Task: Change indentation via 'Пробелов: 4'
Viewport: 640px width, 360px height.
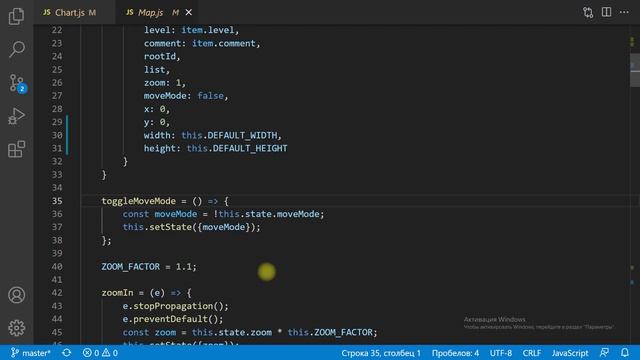Action: [455, 353]
